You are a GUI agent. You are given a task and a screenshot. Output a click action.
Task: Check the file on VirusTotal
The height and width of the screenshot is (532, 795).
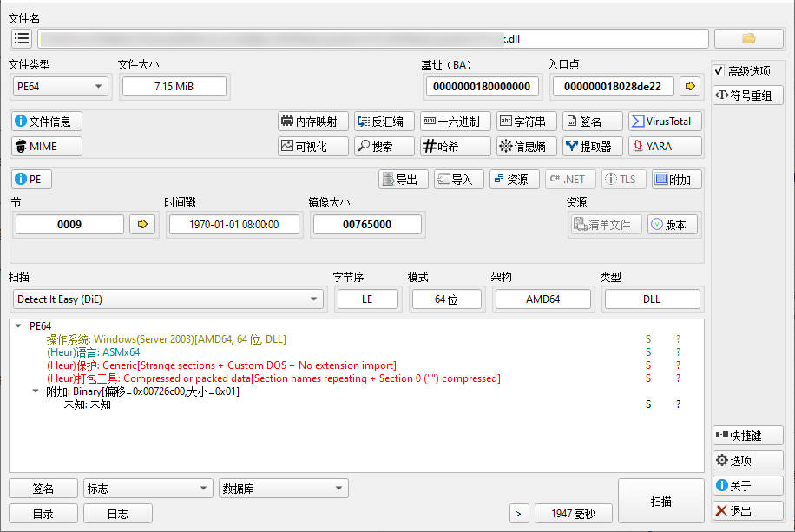click(664, 122)
